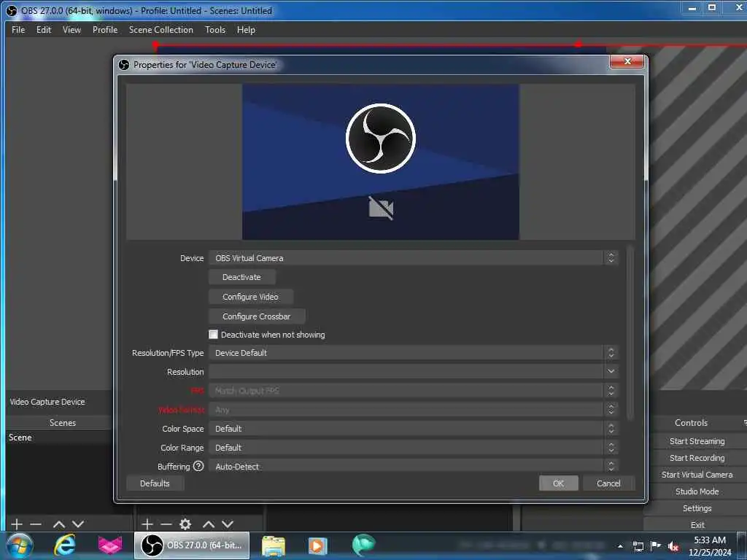Open the pink fox app on taskbar
This screenshot has width=747, height=560.
(109, 545)
